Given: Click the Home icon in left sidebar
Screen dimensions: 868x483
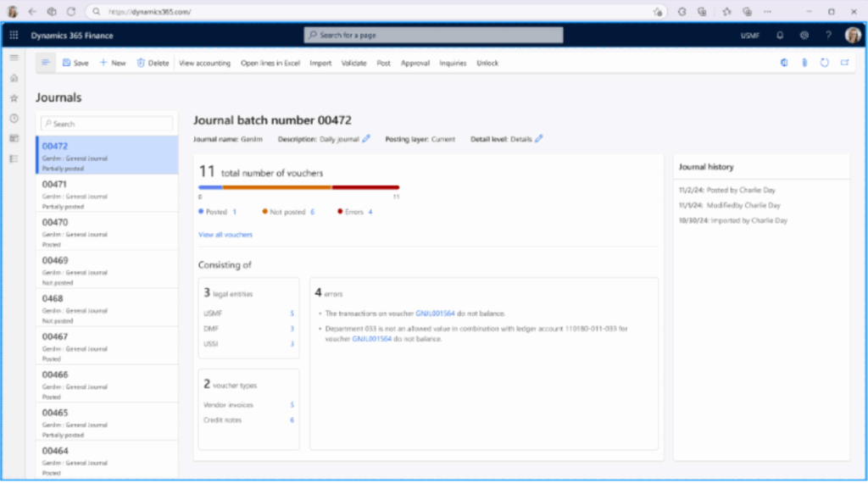Looking at the screenshot, I should [x=14, y=78].
